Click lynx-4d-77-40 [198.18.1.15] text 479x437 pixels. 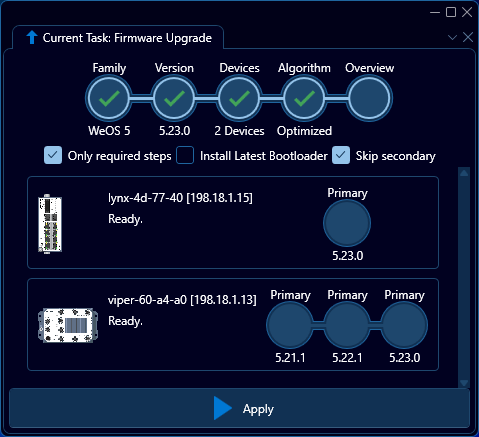click(x=180, y=198)
